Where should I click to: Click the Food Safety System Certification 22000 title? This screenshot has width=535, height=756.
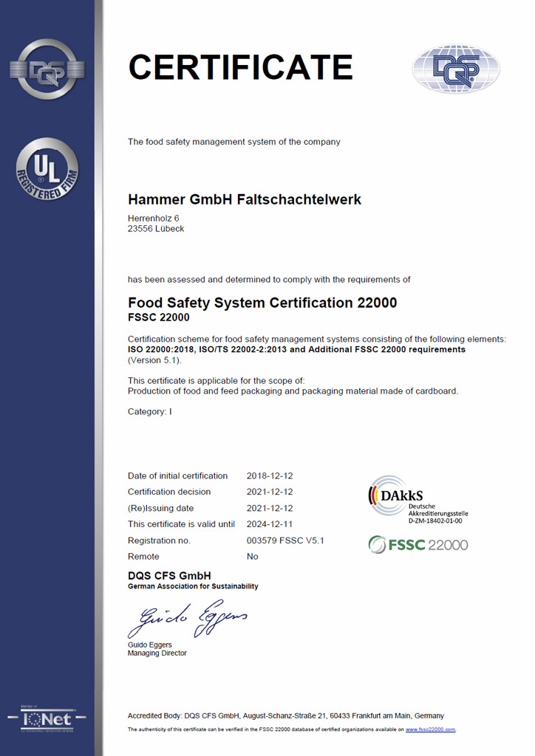click(262, 303)
